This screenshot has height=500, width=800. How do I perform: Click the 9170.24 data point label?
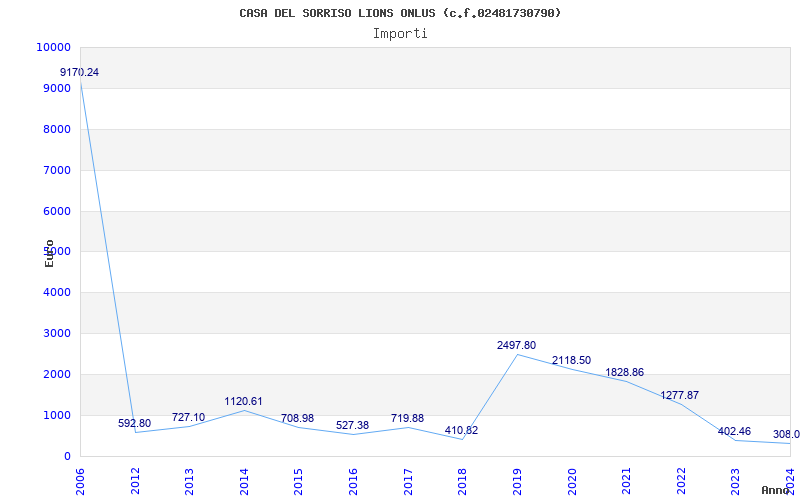click(x=80, y=72)
